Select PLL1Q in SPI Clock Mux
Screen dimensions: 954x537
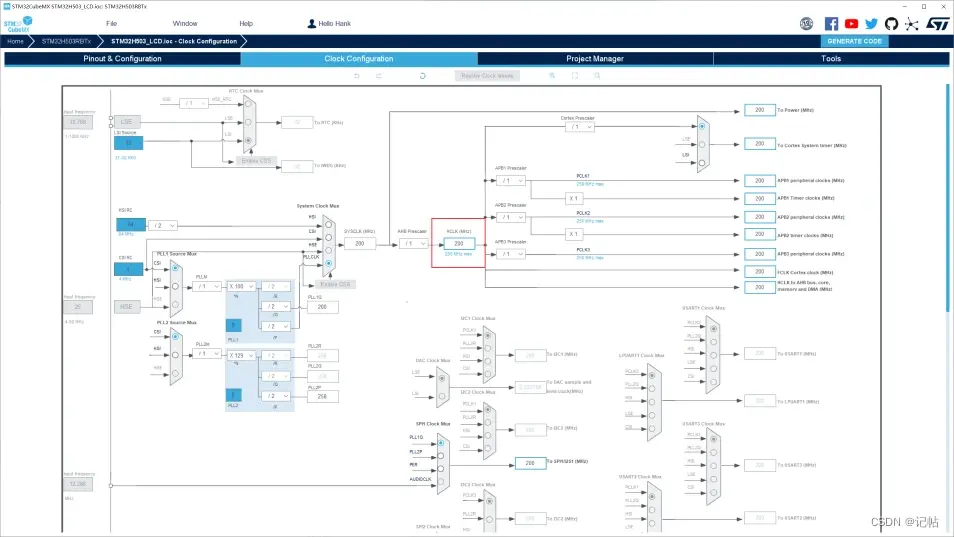441,443
